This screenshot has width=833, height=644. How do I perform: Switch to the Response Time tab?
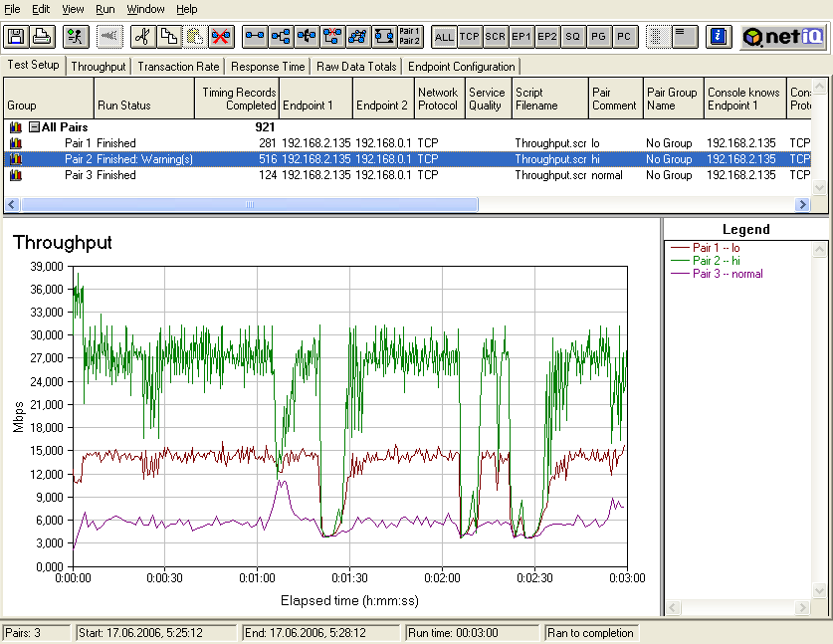(x=268, y=67)
